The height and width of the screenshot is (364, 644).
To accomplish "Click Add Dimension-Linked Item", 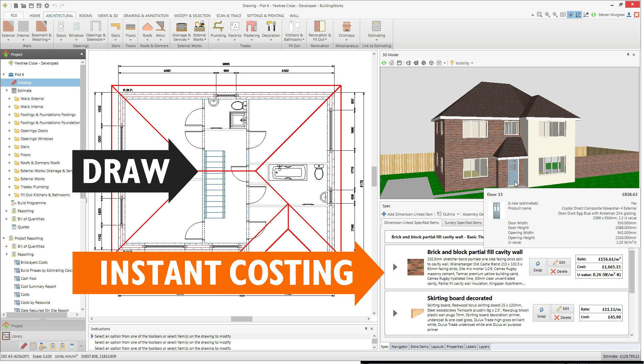I will [407, 214].
